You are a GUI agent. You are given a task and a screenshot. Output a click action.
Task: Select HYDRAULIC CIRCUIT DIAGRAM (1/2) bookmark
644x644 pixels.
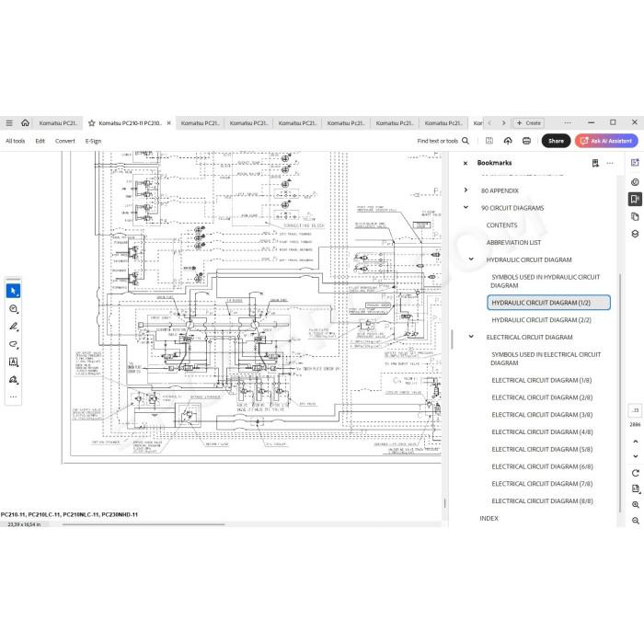[x=548, y=303]
